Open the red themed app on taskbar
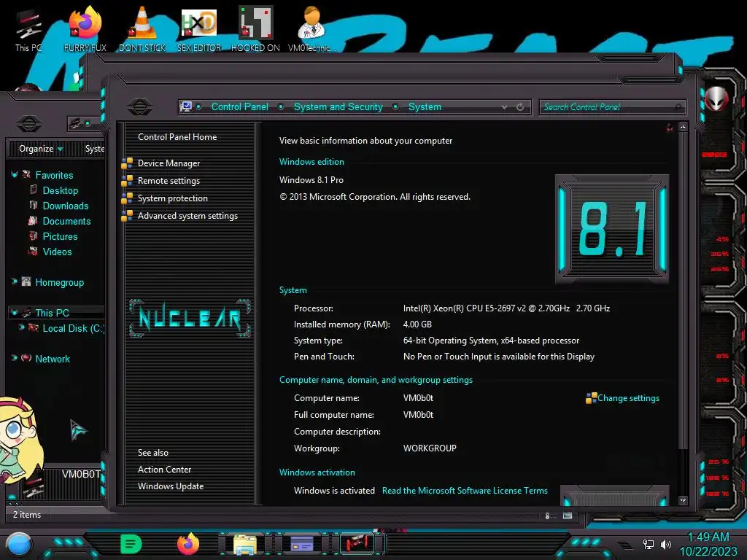 358,543
